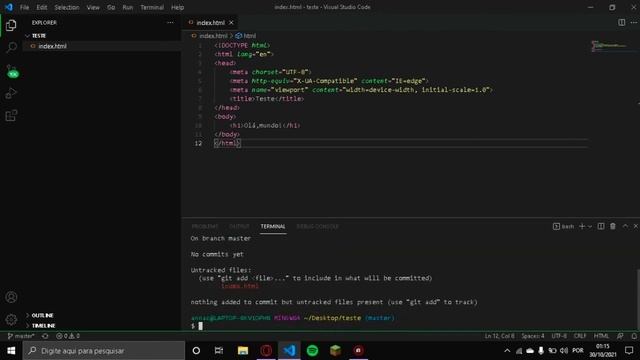This screenshot has width=640, height=360.
Task: Open the Selection menu
Action: 67,7
